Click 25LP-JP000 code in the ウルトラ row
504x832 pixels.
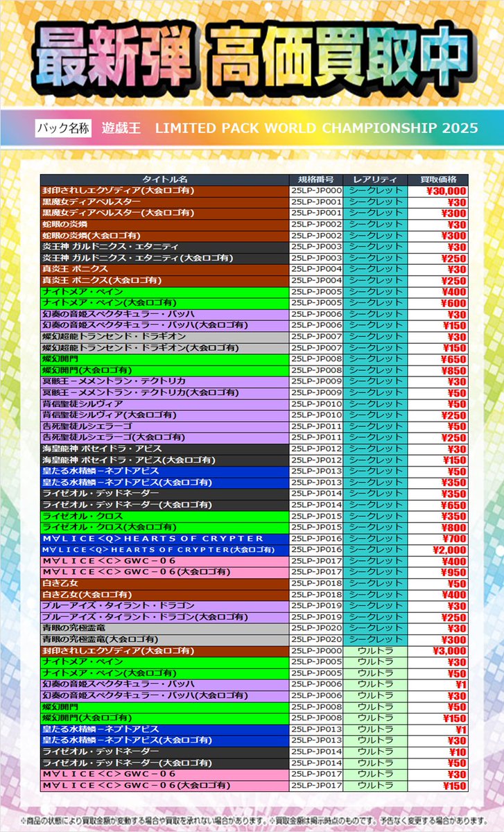pyautogui.click(x=315, y=651)
